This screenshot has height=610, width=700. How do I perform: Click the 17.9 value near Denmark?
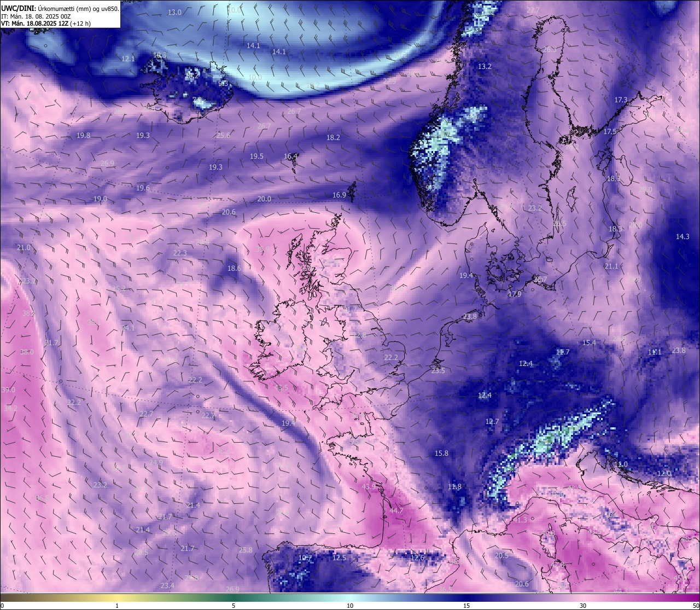(x=514, y=294)
